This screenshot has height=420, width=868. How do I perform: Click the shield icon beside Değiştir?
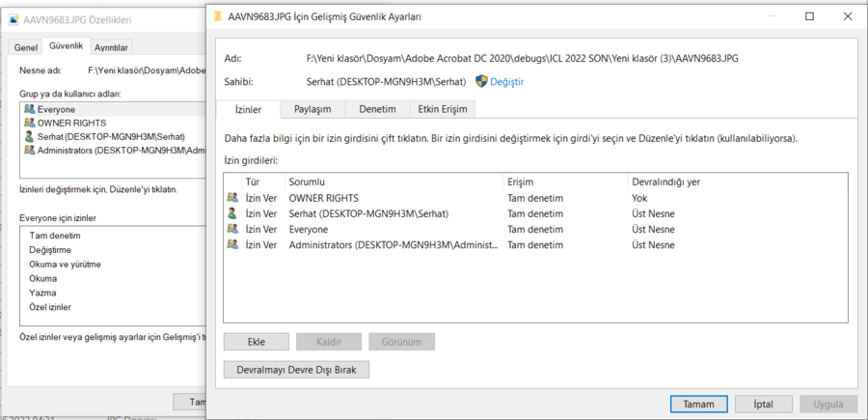pyautogui.click(x=481, y=81)
